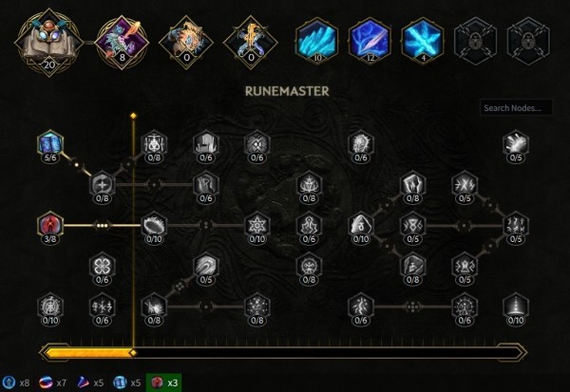
Task: Open the mastery tab showing 8 points
Action: point(122,43)
